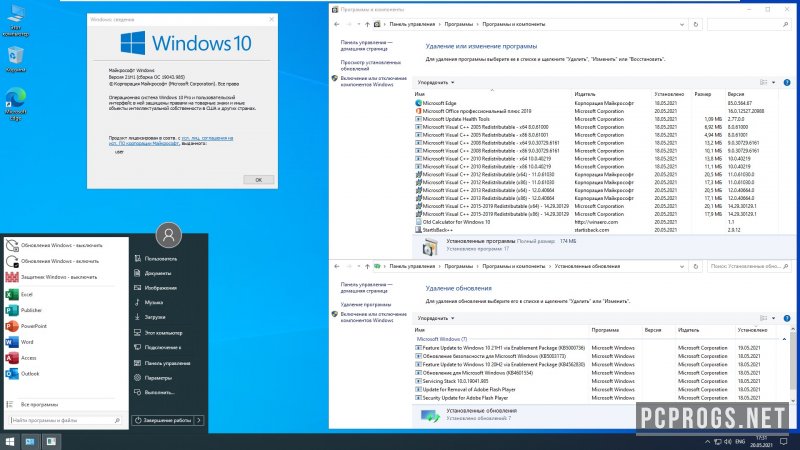Click the volume icon in system tray

tap(728, 441)
